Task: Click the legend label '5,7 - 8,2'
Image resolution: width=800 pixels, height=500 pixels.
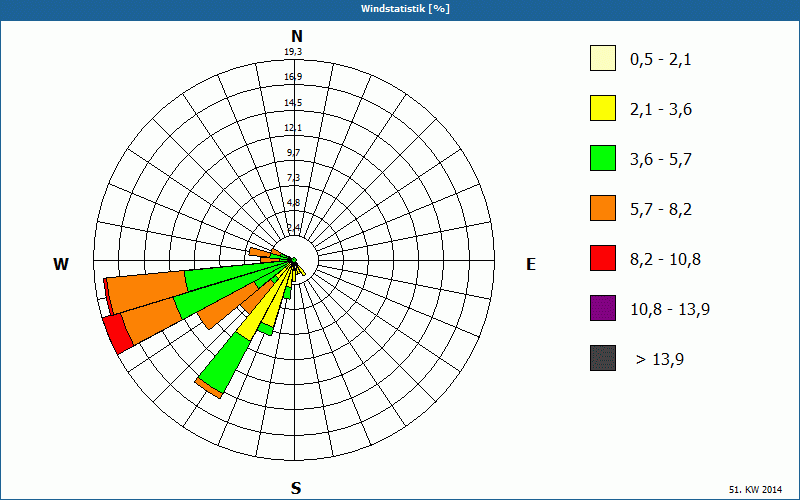Action: click(x=661, y=210)
